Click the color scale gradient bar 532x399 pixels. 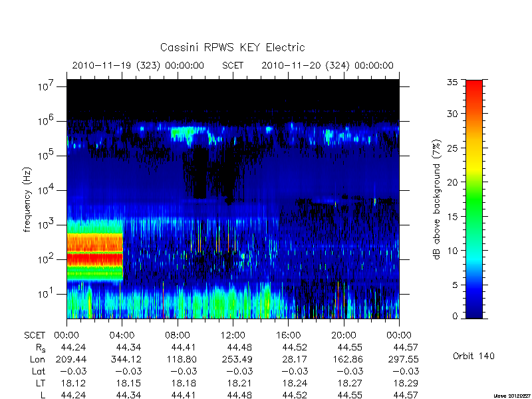tap(474, 199)
